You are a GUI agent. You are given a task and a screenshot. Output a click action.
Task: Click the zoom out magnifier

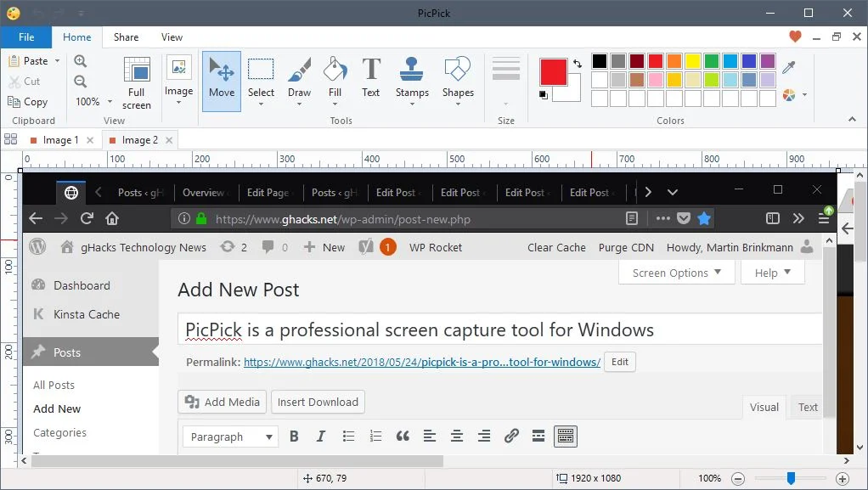81,82
